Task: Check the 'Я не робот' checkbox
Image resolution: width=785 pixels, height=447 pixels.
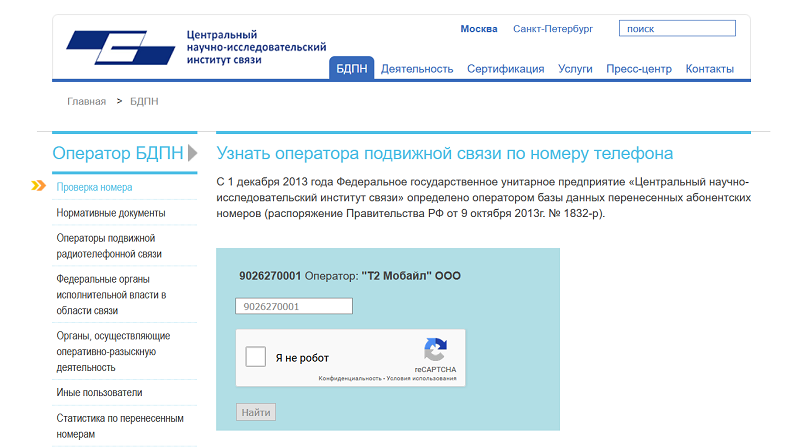Action: click(x=255, y=357)
